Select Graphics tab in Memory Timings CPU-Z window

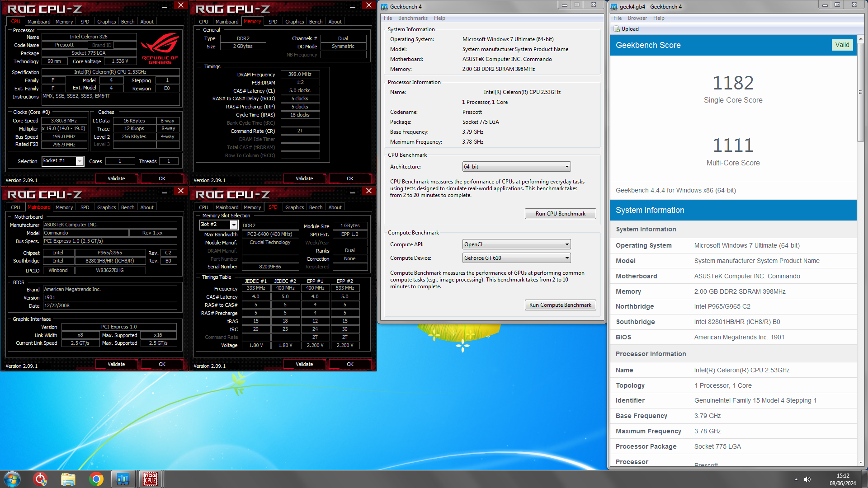[295, 22]
